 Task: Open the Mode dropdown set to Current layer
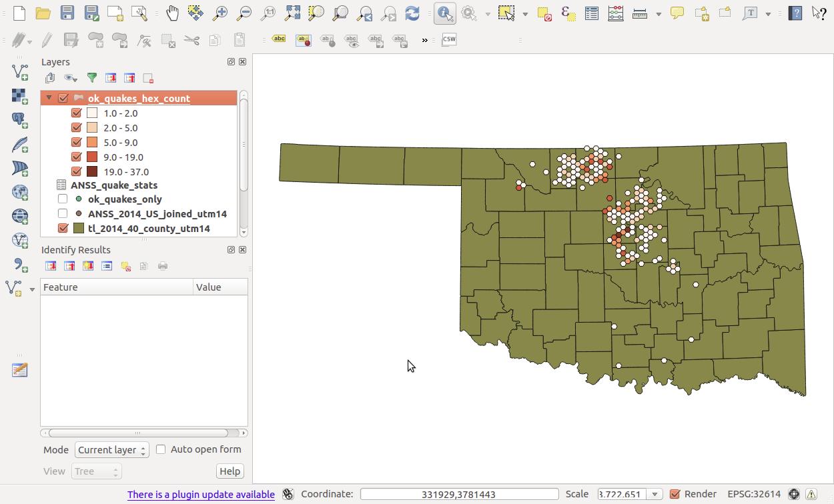(111, 450)
